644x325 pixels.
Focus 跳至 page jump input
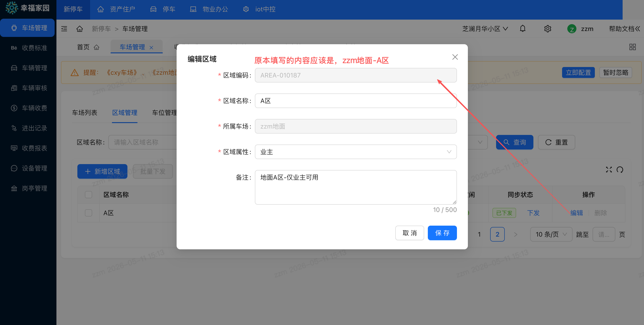coord(604,234)
